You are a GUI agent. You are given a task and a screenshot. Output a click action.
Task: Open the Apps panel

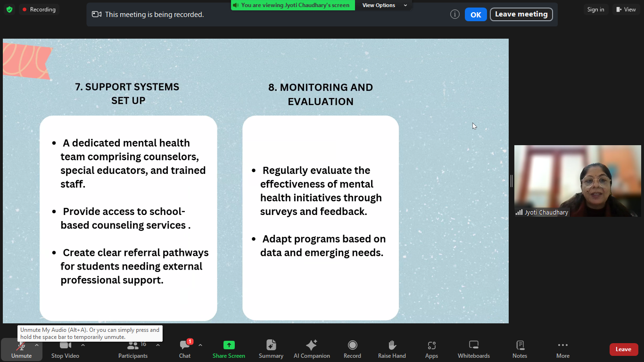[431, 350]
